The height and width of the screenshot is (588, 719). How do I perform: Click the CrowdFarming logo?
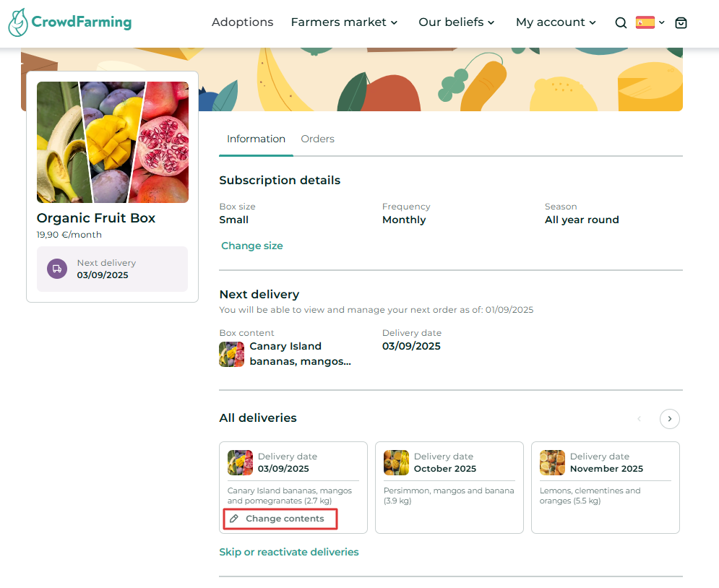coord(70,22)
